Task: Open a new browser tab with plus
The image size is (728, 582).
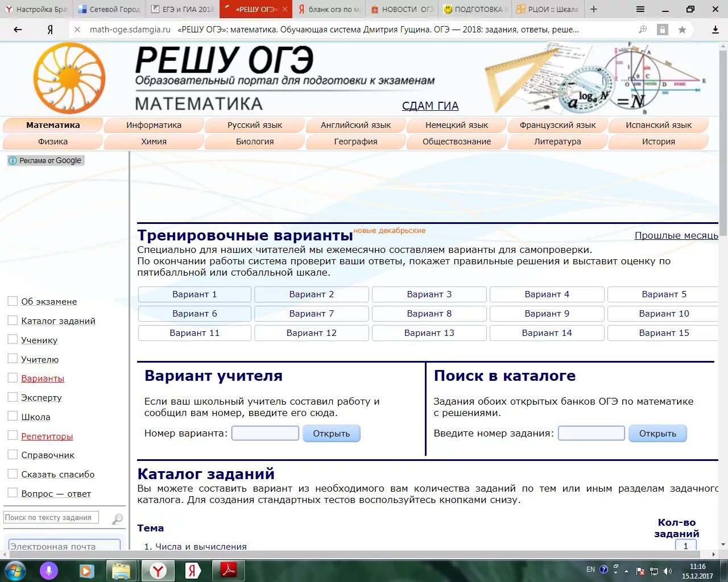Action: [x=594, y=9]
